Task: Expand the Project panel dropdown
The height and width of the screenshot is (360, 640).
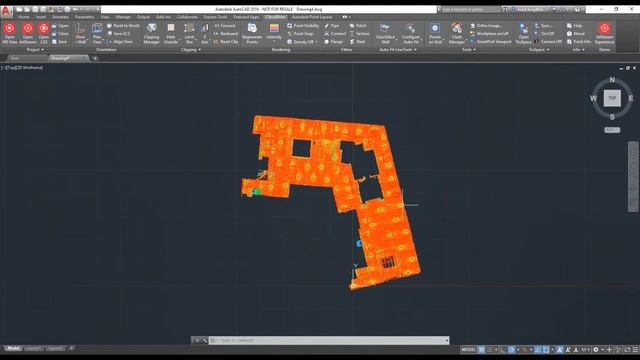Action: tap(35, 50)
